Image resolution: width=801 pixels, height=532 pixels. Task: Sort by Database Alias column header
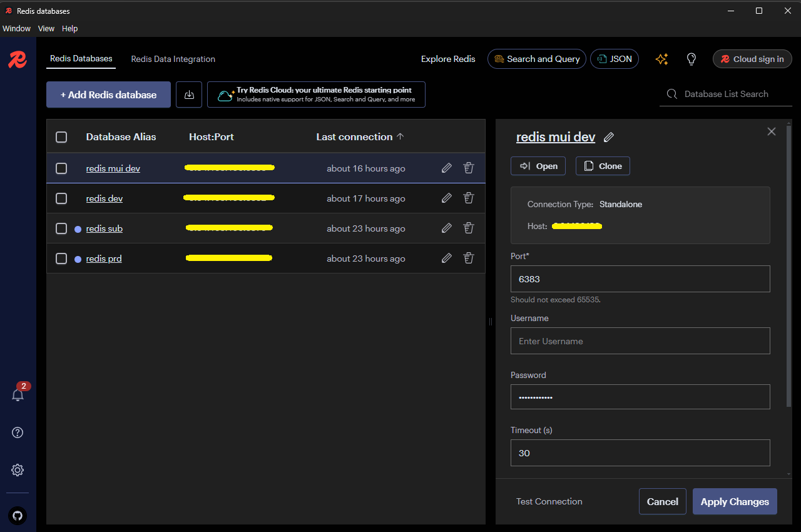(121, 137)
